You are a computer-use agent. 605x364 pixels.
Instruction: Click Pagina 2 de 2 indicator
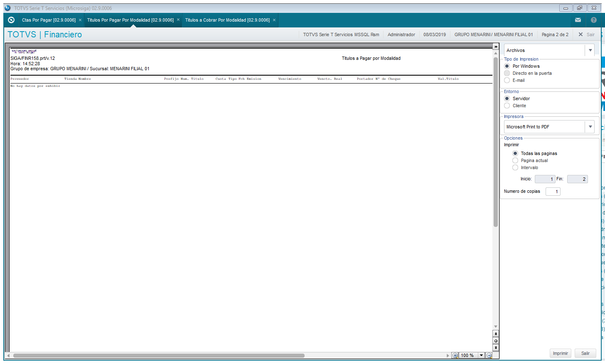pos(555,34)
